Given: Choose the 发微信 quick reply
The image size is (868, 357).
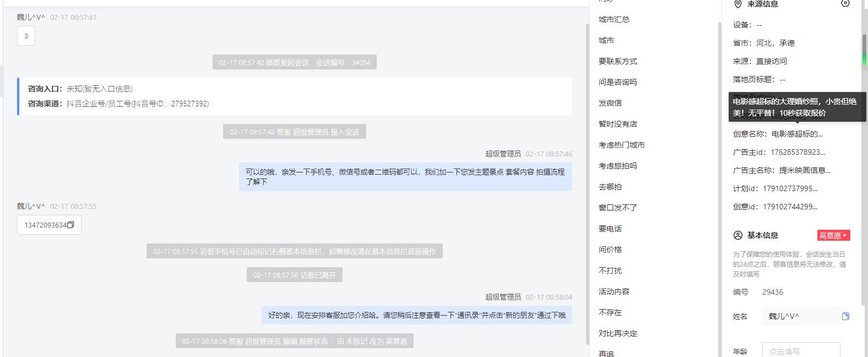Looking at the screenshot, I should pyautogui.click(x=610, y=103).
